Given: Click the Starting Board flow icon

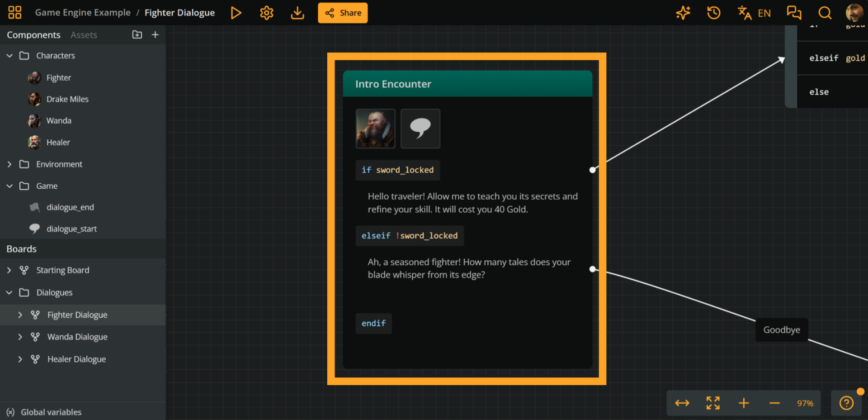Looking at the screenshot, I should pos(24,270).
